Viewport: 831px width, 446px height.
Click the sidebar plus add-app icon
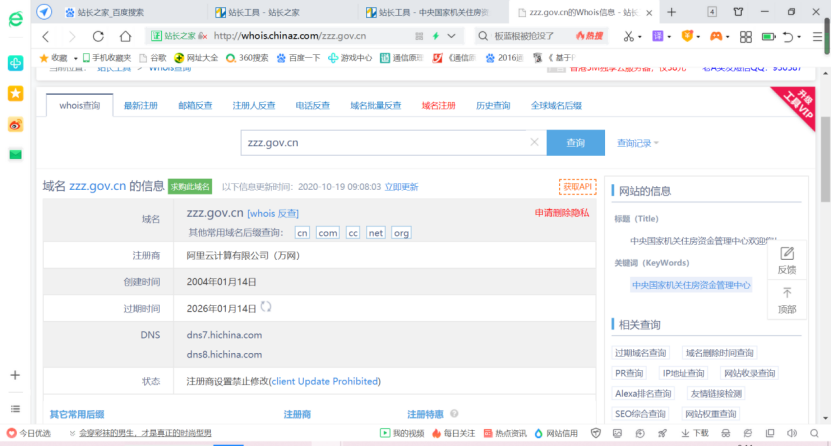(15, 375)
